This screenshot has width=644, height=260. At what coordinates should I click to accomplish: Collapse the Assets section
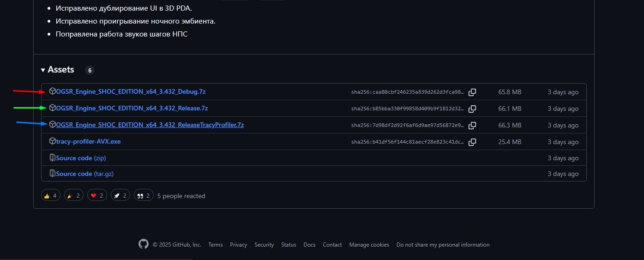click(57, 70)
